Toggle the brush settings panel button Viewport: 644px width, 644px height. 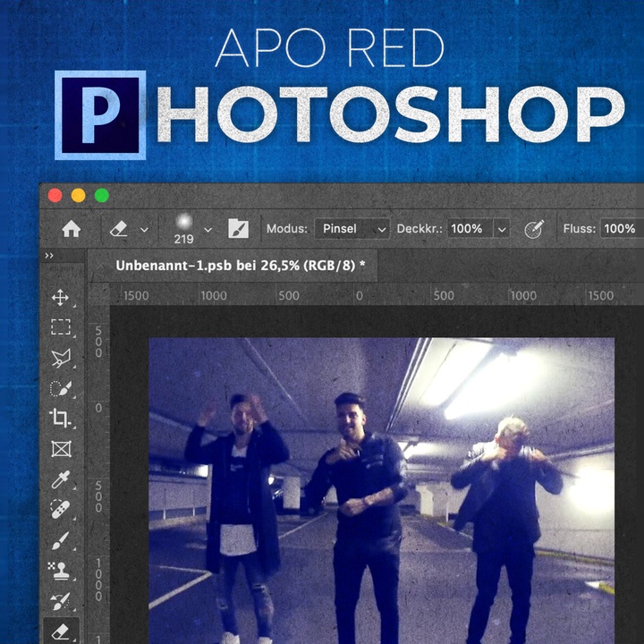pos(238,229)
